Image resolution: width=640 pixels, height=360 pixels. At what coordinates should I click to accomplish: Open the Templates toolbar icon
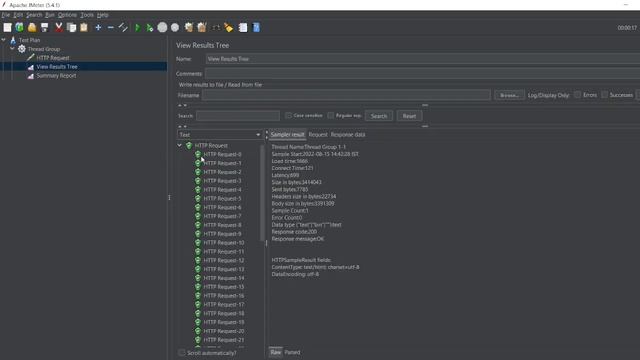click(x=19, y=27)
